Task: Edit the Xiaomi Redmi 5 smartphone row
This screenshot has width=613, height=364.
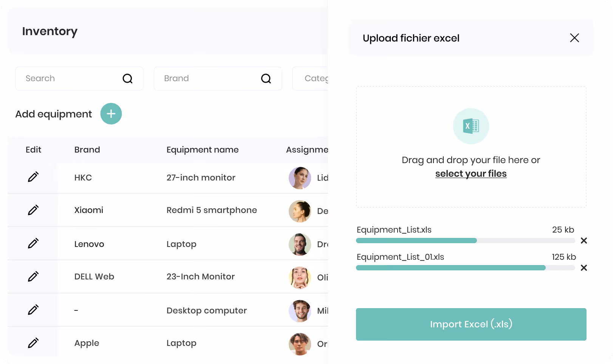Action: click(x=33, y=210)
